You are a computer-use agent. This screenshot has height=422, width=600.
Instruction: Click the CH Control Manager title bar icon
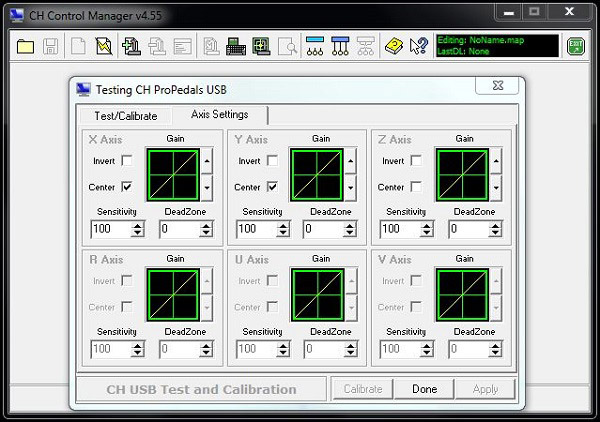16,15
